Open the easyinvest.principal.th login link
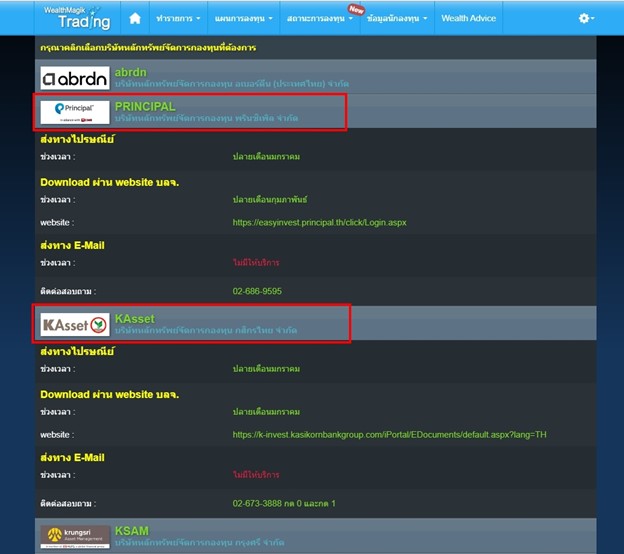 tap(319, 222)
